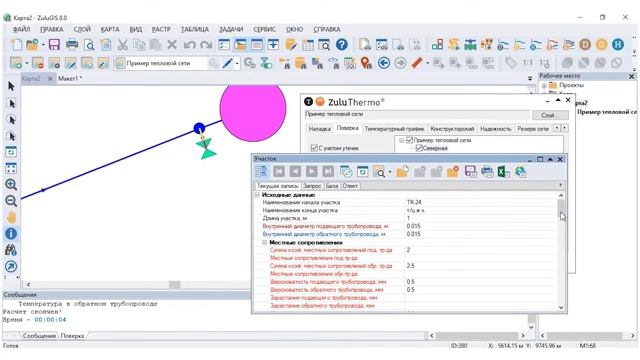The height and width of the screenshot is (360, 640).
Task: Open the ЗАДАЧИ menu
Action: 231,29
